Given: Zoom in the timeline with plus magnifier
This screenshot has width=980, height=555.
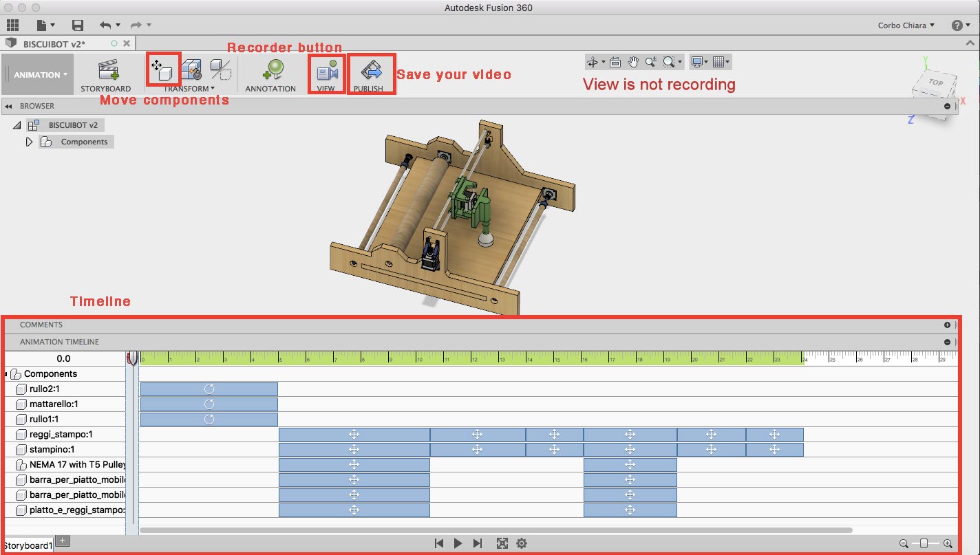Looking at the screenshot, I should [948, 543].
